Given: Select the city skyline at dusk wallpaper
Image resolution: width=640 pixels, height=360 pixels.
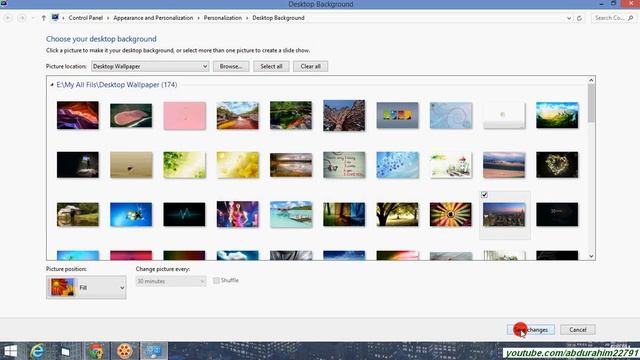Looking at the screenshot, I should coord(504,214).
